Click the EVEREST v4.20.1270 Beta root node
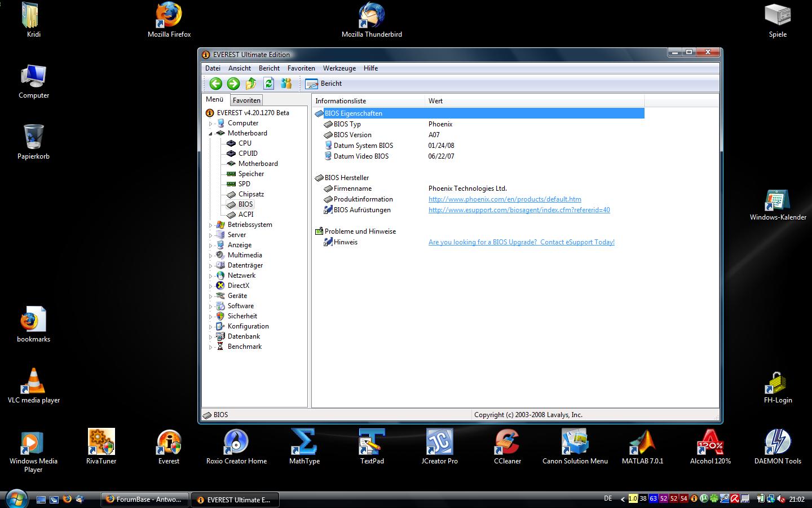 pos(253,113)
